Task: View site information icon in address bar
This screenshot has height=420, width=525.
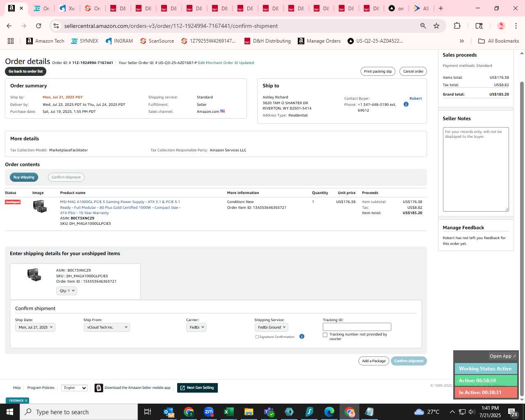Action: click(56, 26)
